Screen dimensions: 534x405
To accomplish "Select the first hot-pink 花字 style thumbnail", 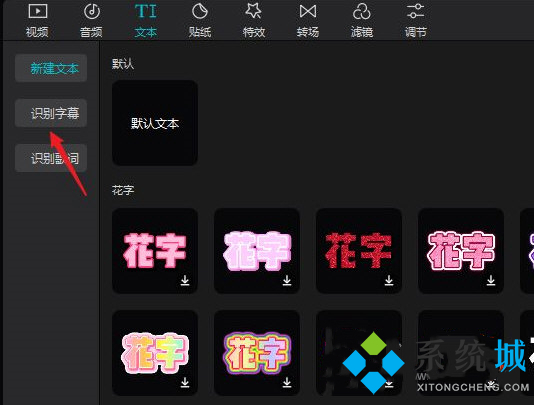I will [x=155, y=251].
